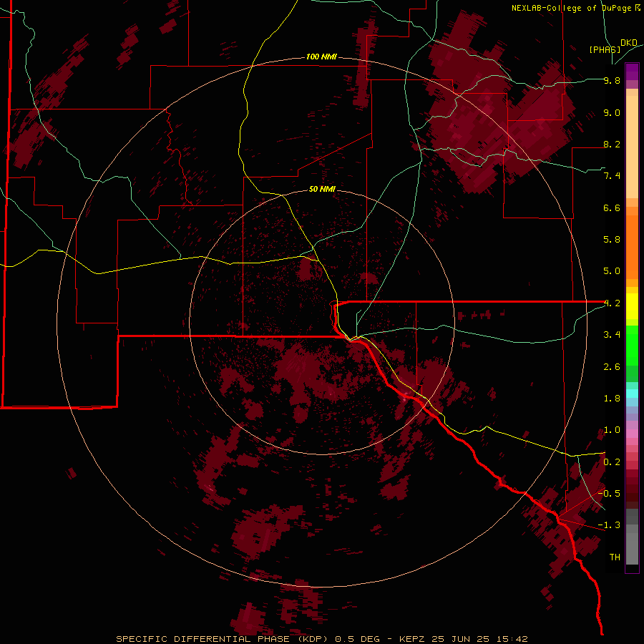Click the 6.6 scale value
The height and width of the screenshot is (644, 644).
[612, 208]
